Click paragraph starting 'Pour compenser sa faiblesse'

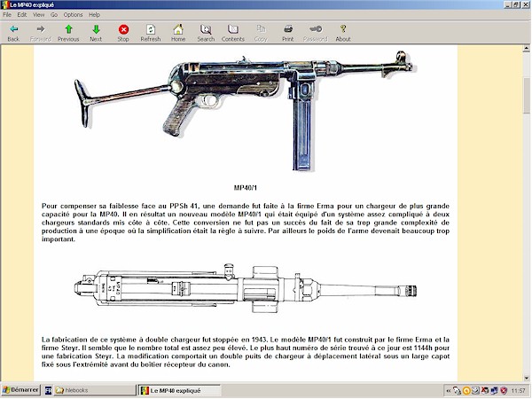tap(246, 223)
